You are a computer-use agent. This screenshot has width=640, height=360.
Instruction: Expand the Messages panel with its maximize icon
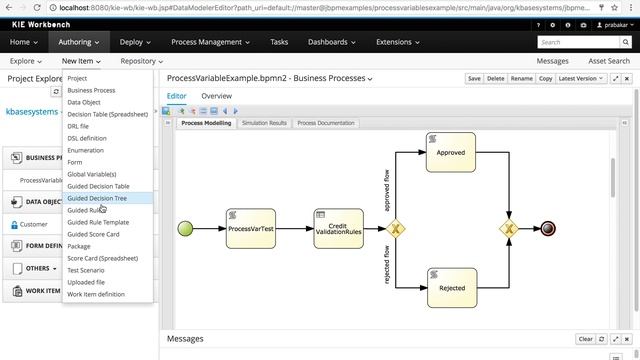(616, 339)
